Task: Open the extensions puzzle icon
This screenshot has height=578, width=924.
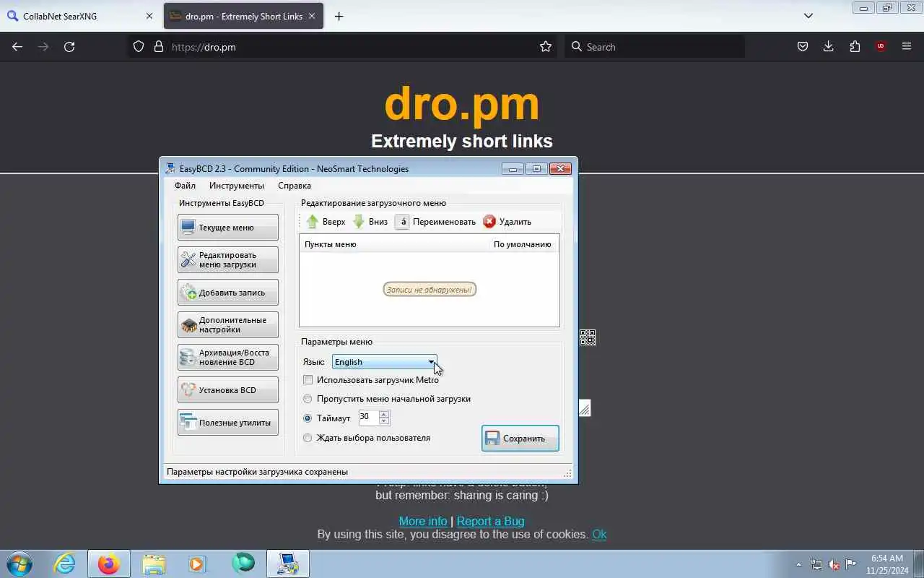Action: pos(855,46)
